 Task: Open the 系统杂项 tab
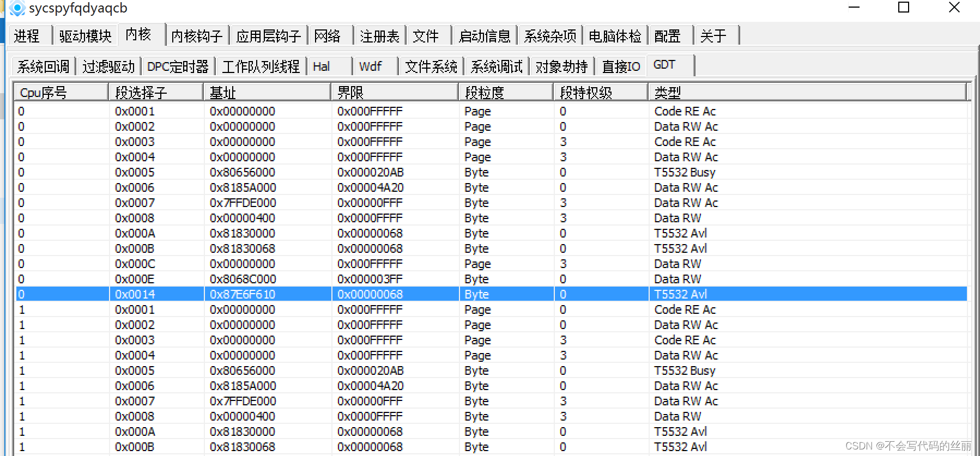click(550, 36)
